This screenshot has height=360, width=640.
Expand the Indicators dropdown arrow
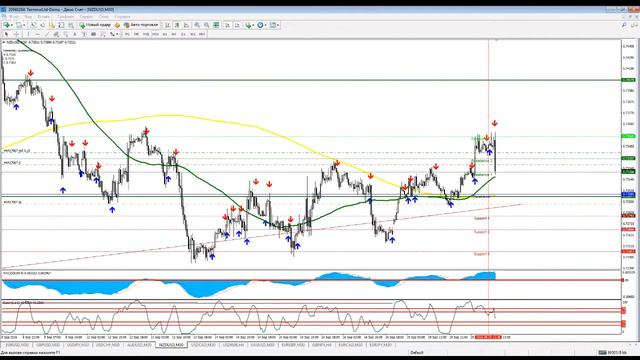click(x=253, y=25)
